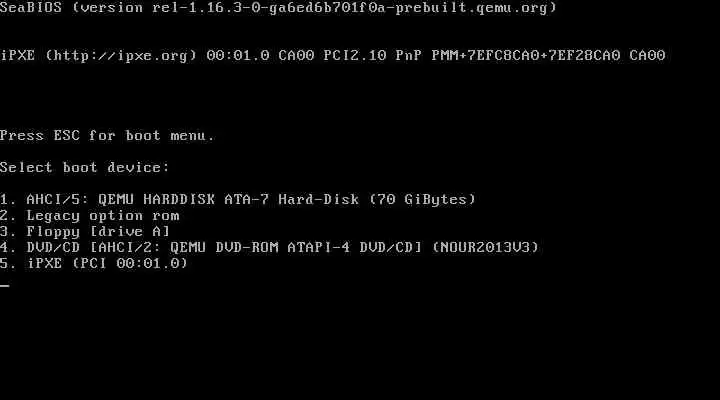Click the blinking underscore cursor

tap(5, 285)
